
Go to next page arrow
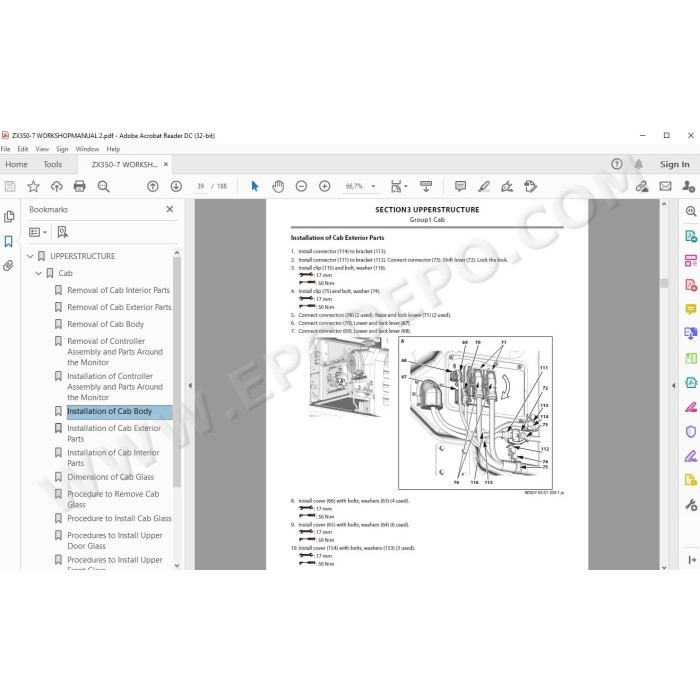[x=176, y=186]
